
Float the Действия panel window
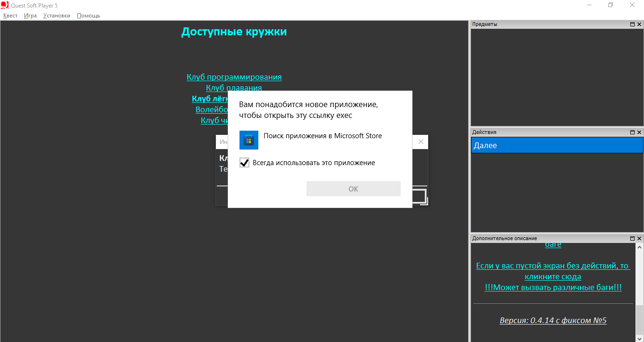pos(632,133)
